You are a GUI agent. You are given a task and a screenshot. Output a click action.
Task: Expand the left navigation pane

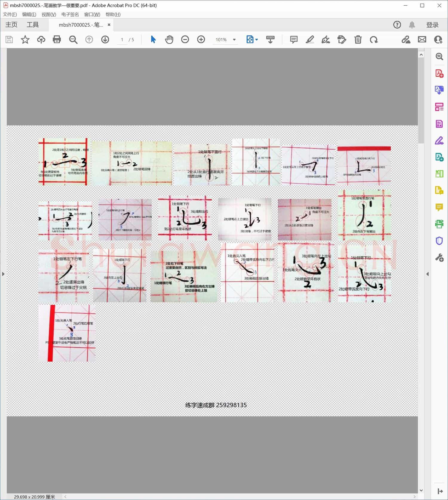3,274
